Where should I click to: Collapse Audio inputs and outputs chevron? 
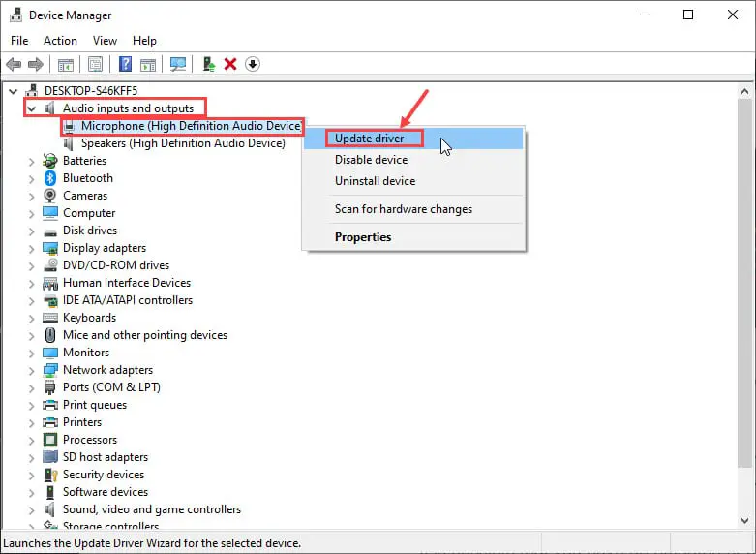(31, 108)
